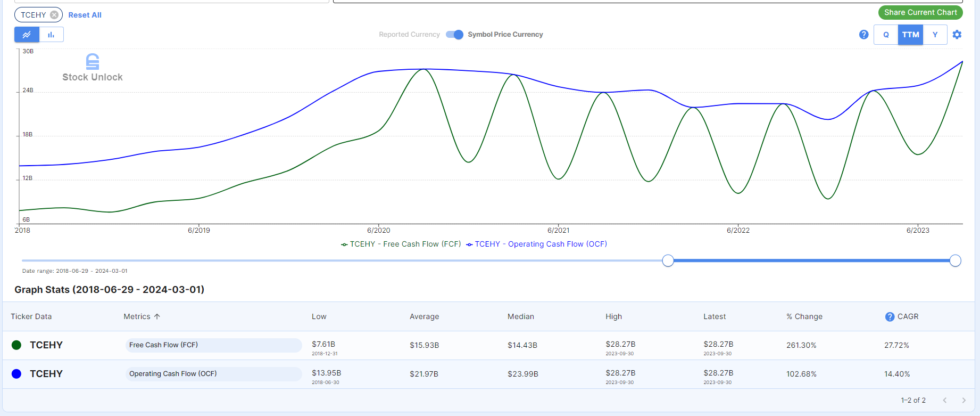Click TCEHY ticker in FCF row

point(46,345)
